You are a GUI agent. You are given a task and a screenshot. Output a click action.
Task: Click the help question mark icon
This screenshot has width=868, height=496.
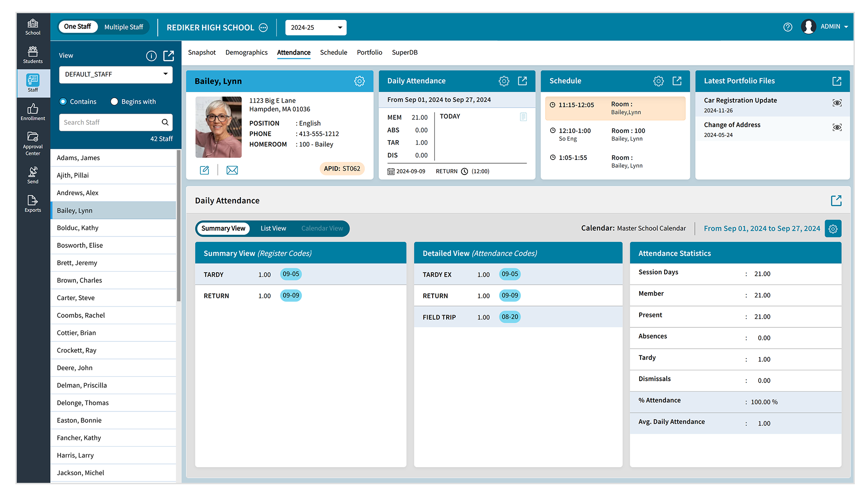[788, 27]
